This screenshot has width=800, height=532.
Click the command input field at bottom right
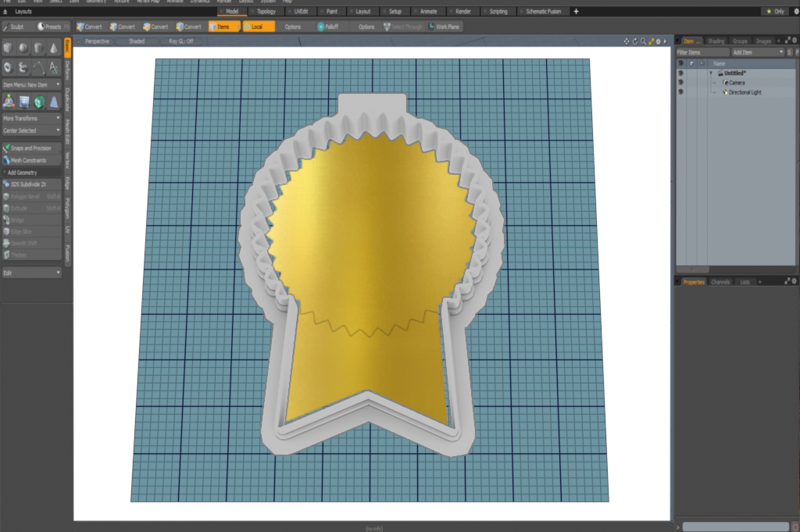(x=735, y=527)
